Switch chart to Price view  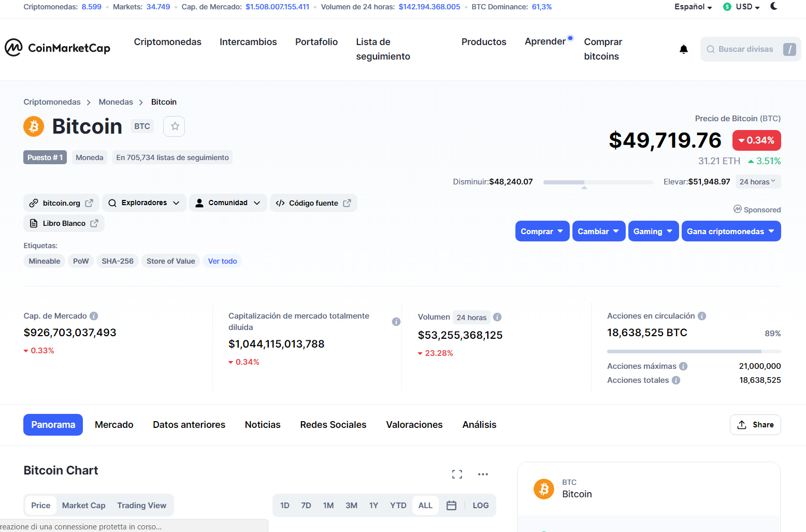[x=41, y=506]
